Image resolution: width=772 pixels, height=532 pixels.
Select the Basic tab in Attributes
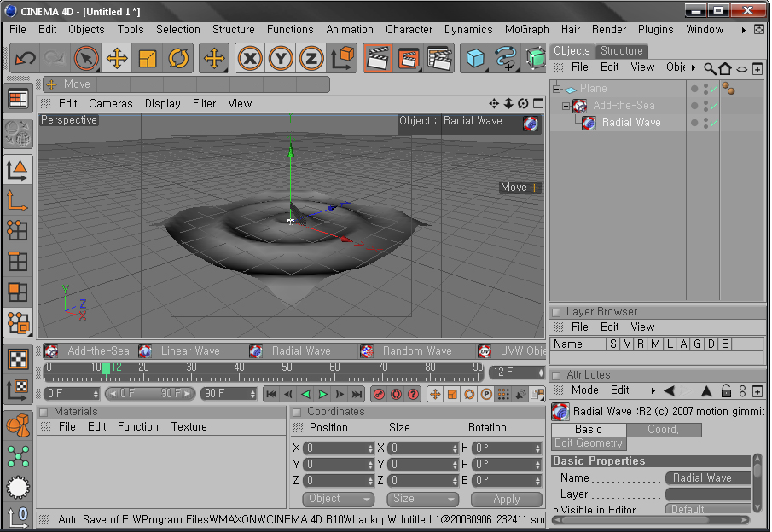589,430
